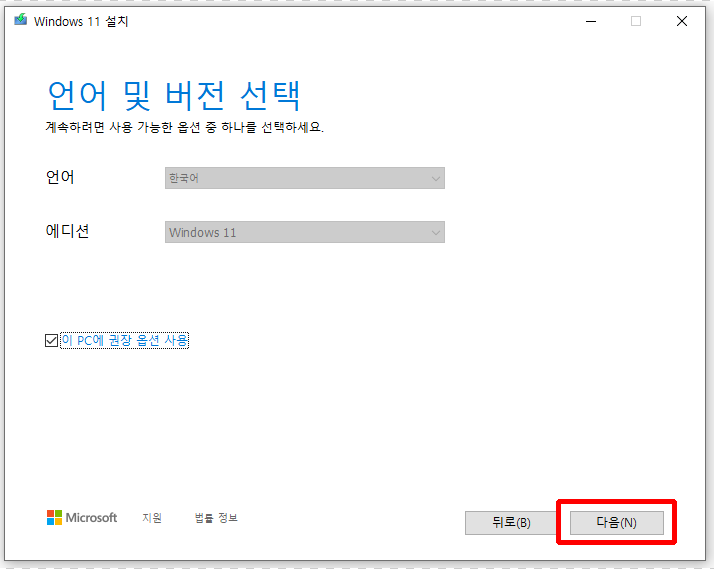
Task: Minimize the Windows 11 설치 window
Action: [x=591, y=21]
